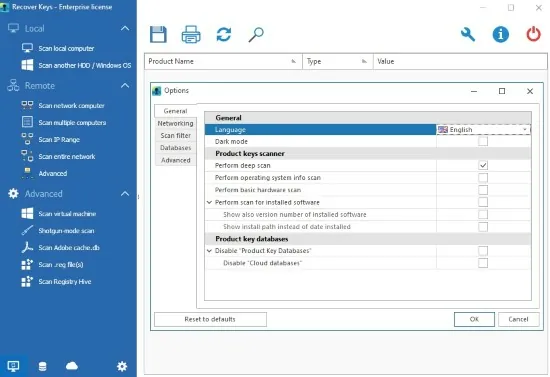Viewport: 550px width, 377px height.
Task: Confirm options with OK button
Action: (474, 319)
